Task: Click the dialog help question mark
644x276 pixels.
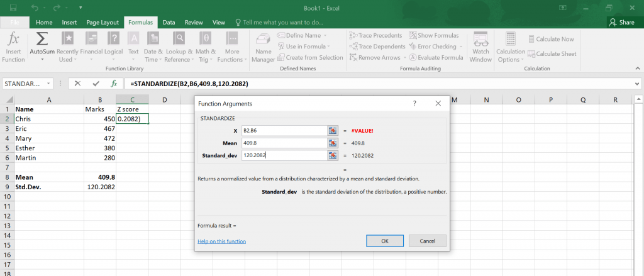Action: [414, 104]
